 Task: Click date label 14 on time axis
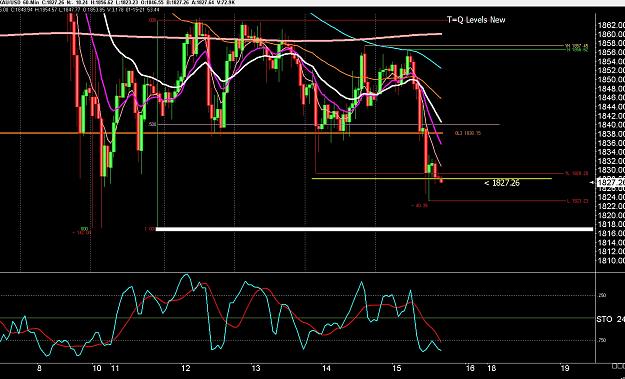(326, 368)
